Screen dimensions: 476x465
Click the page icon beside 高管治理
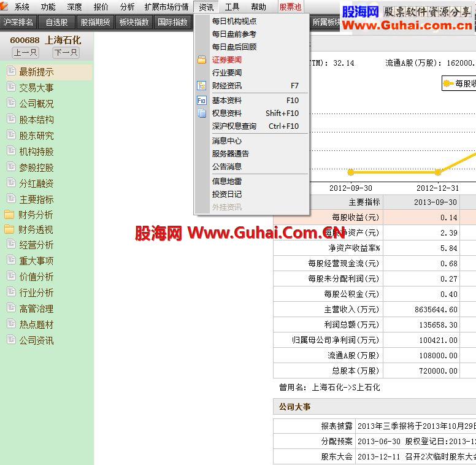pos(11,308)
